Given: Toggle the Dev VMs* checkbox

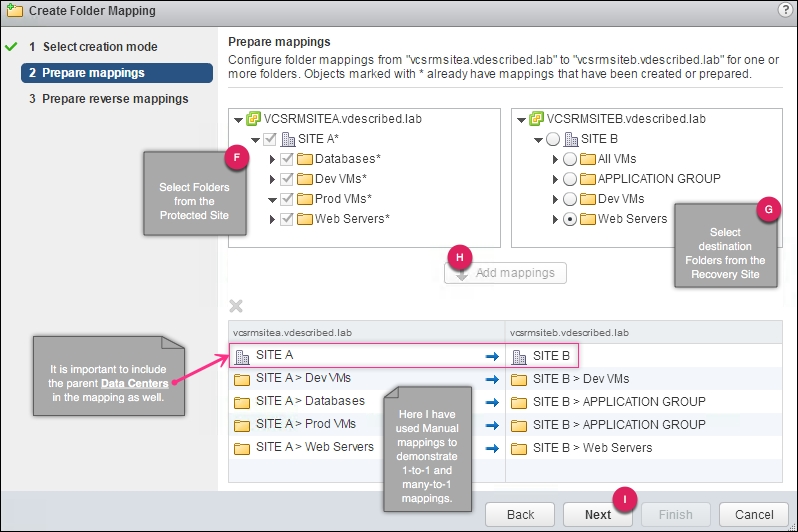Looking at the screenshot, I should click(x=287, y=179).
